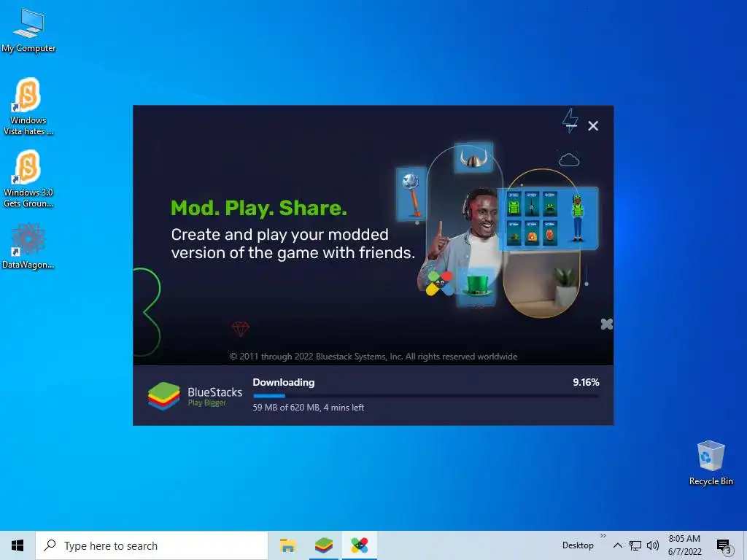
Task: Click the Mod. Play. Share. headline
Action: (x=259, y=208)
